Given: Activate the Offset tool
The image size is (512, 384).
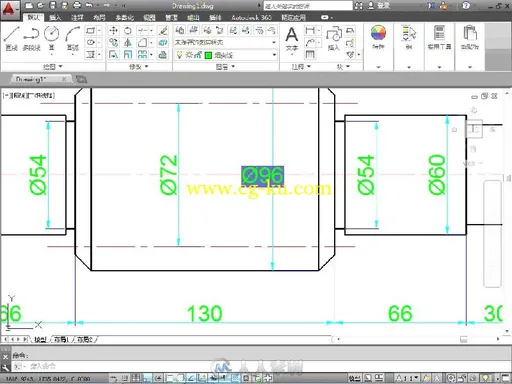Looking at the screenshot, I should [163, 55].
